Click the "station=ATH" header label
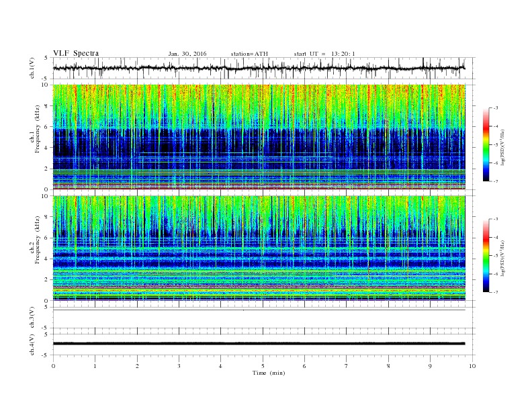The image size is (532, 411). pos(249,54)
